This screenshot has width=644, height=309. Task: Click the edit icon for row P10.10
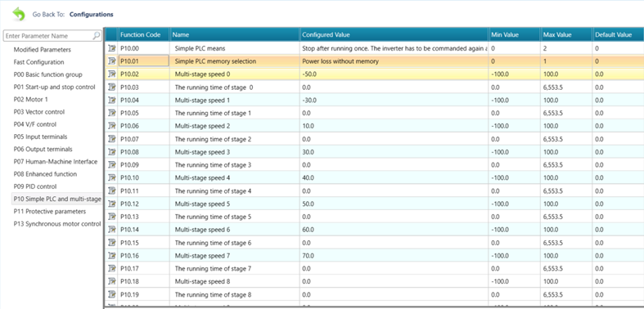tap(112, 177)
